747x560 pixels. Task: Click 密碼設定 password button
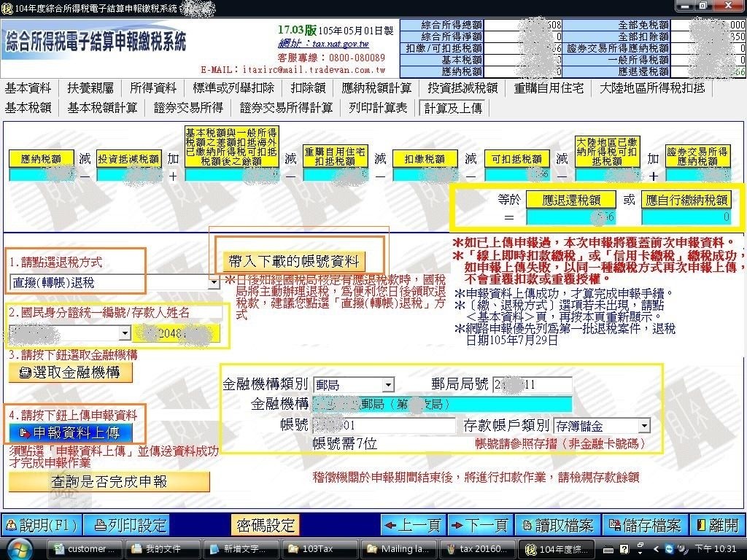pos(266,525)
